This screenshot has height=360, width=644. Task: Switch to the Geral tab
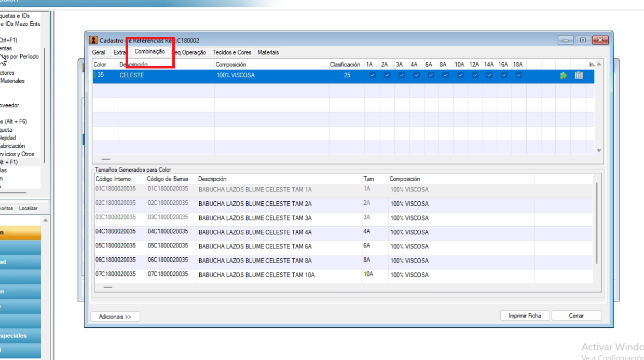tap(99, 52)
